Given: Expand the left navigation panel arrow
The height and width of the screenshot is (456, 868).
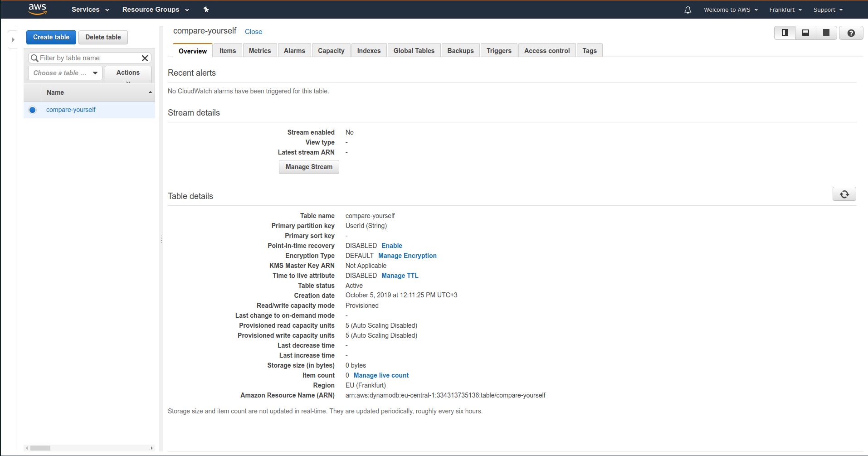Looking at the screenshot, I should click(x=13, y=39).
